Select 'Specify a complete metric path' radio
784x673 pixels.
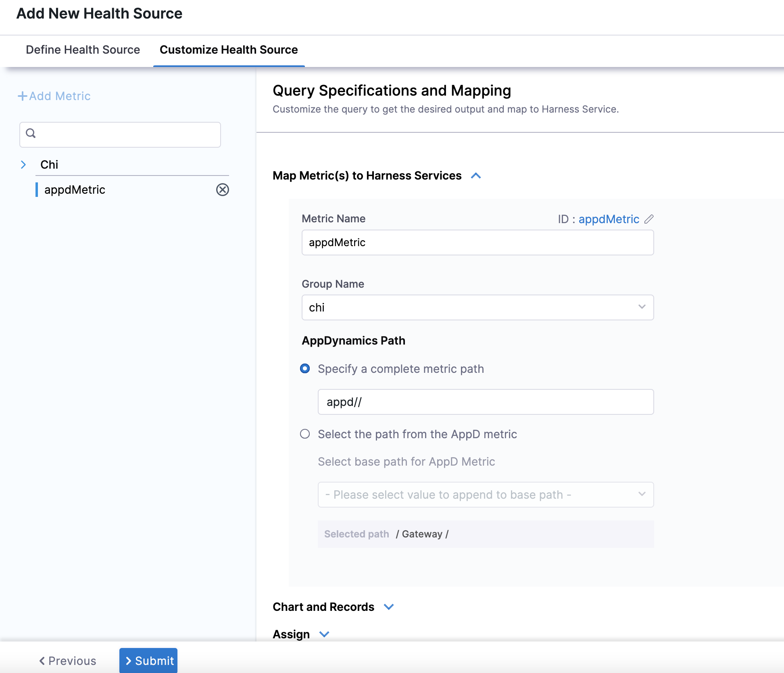(305, 369)
